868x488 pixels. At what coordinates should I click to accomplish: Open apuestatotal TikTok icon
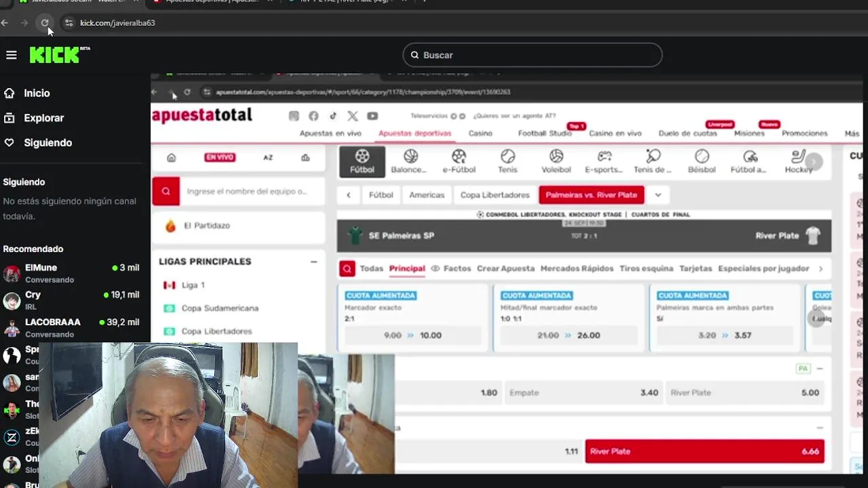click(333, 116)
